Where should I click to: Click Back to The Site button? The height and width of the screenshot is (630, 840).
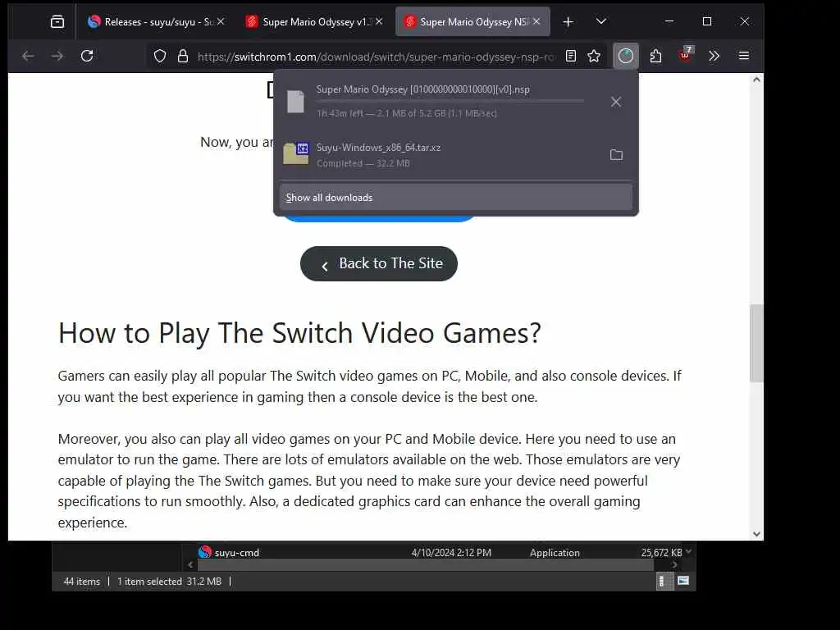pos(379,263)
